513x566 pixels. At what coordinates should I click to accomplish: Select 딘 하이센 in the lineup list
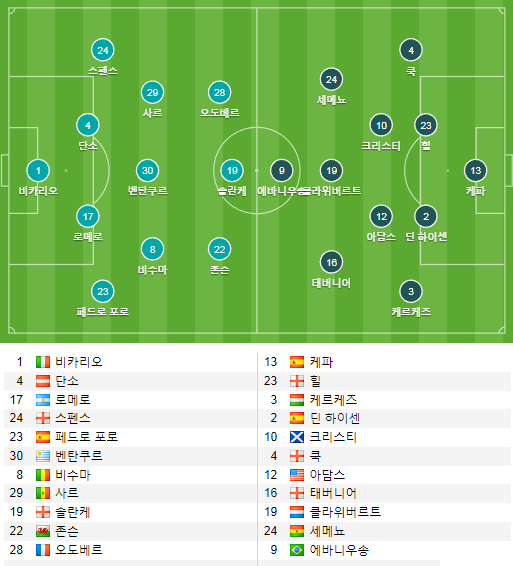[x=335, y=418]
